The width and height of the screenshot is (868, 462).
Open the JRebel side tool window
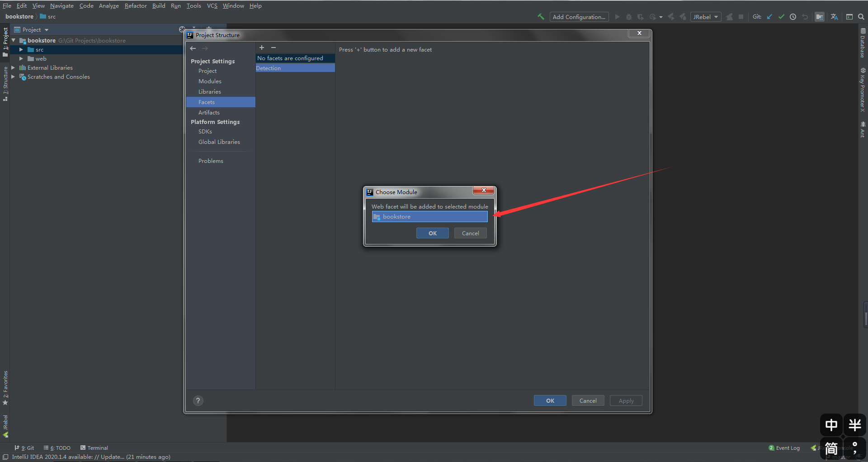pyautogui.click(x=5, y=426)
